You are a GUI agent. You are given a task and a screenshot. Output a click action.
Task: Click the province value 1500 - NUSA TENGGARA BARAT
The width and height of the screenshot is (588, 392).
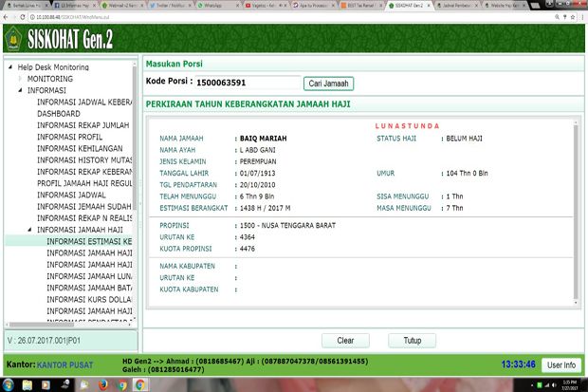click(x=287, y=225)
